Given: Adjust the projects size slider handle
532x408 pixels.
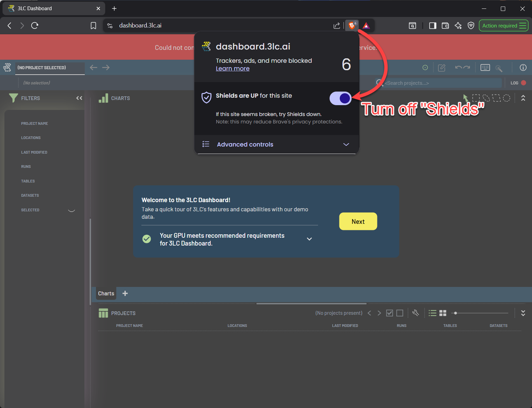Looking at the screenshot, I should pyautogui.click(x=455, y=313).
